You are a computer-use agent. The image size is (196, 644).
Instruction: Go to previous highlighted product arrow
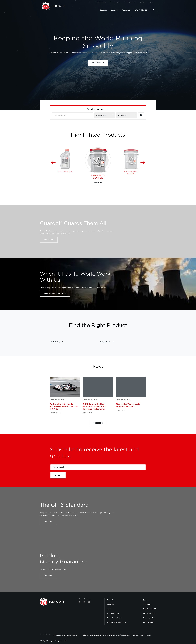point(53,162)
